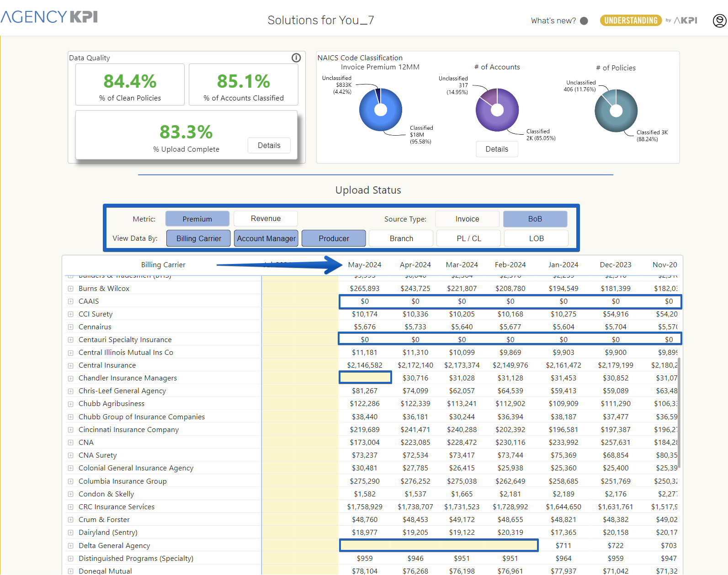Click the Data Quality info icon
Viewport: 728px width, 575px height.
[x=296, y=58]
